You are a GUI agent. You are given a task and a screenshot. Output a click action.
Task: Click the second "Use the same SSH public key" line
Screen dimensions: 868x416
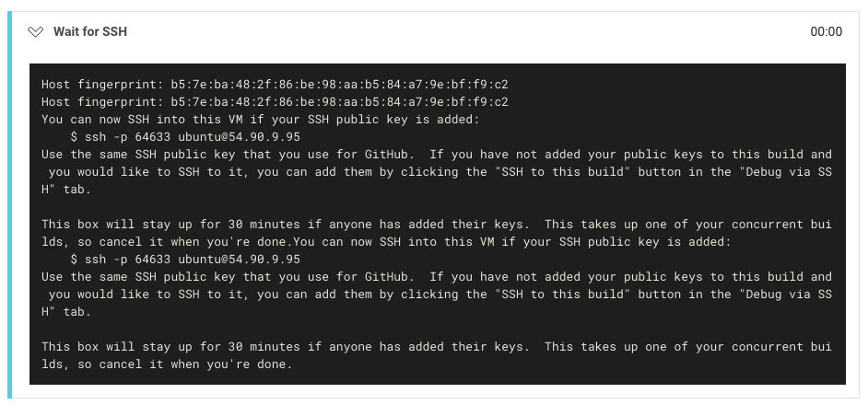pos(230,277)
